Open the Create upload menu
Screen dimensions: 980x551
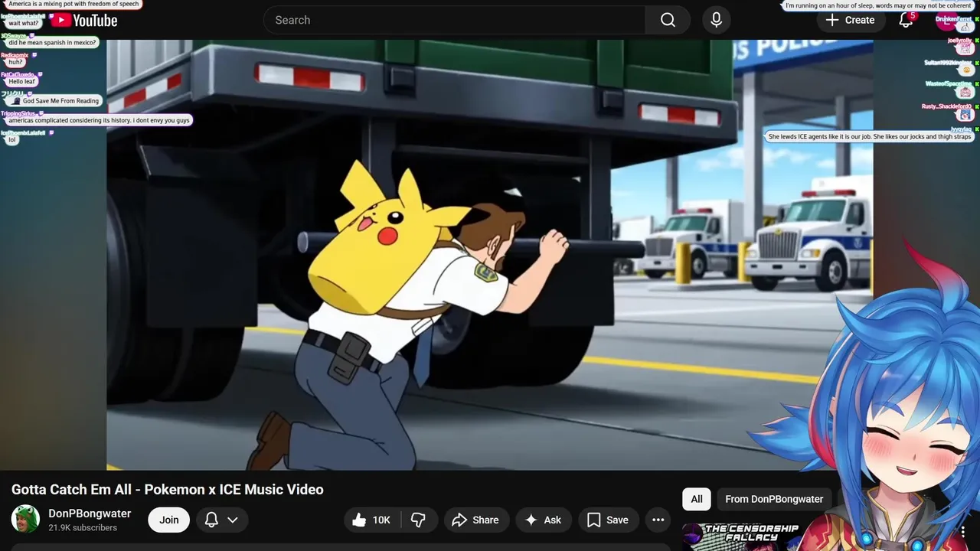(x=850, y=20)
